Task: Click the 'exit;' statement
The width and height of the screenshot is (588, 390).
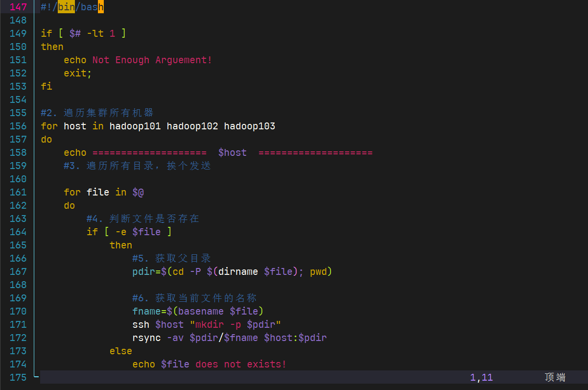Action: point(78,73)
